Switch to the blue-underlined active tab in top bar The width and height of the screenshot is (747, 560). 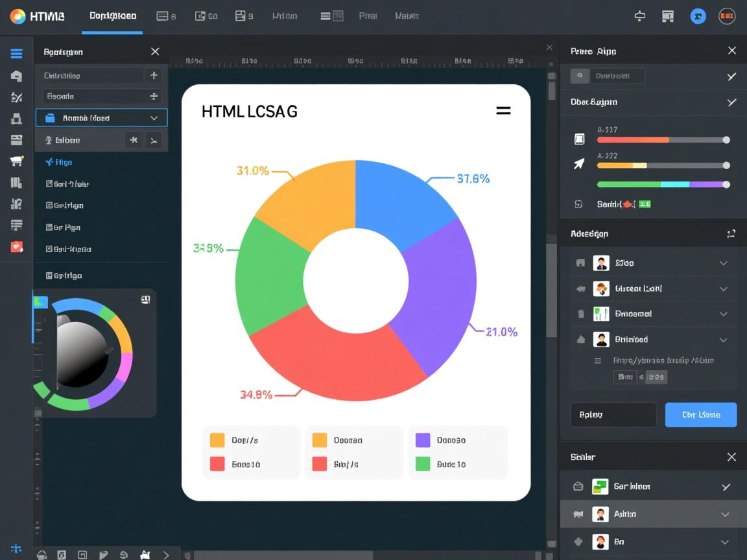point(113,16)
